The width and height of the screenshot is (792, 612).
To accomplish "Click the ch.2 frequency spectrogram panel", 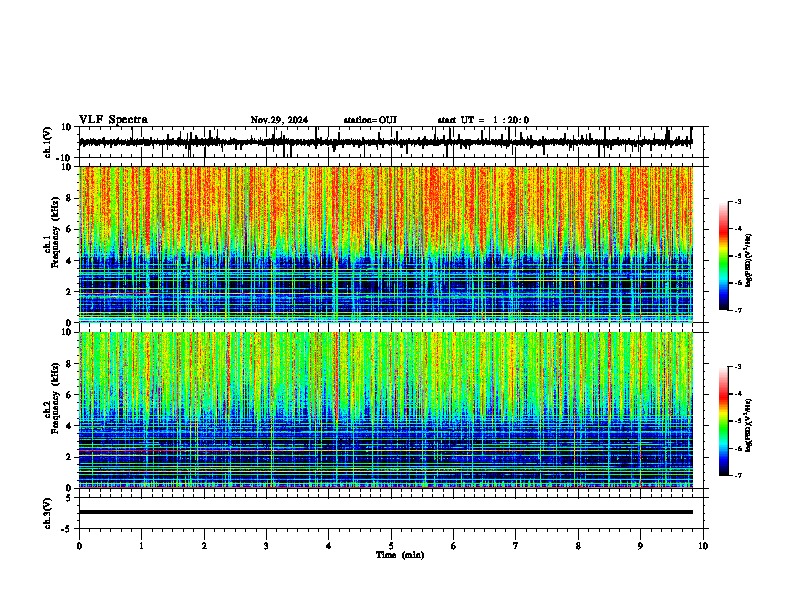I will [386, 410].
